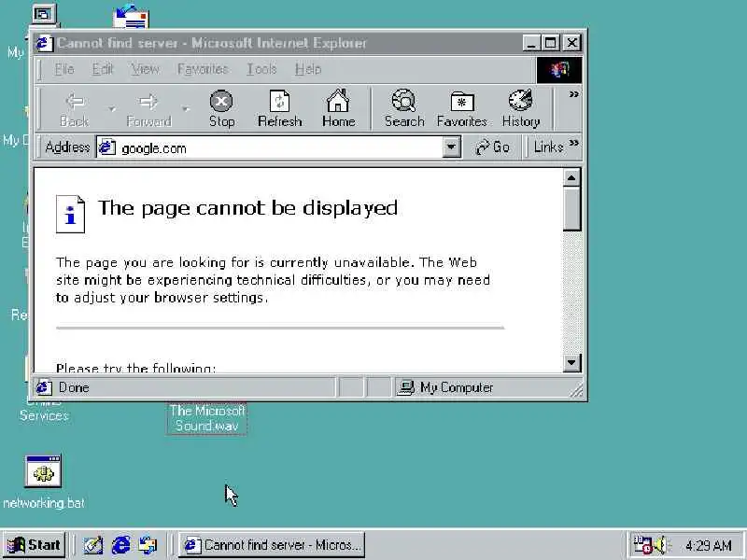This screenshot has height=560, width=747.
Task: Open the Edit menu
Action: [103, 69]
